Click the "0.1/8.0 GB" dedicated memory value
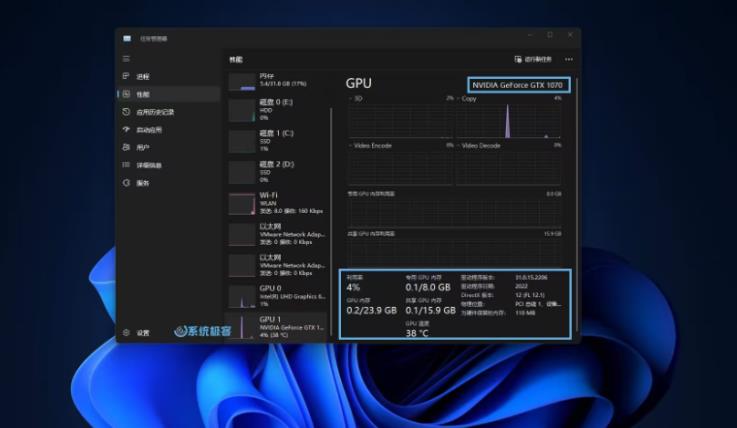 pos(428,287)
